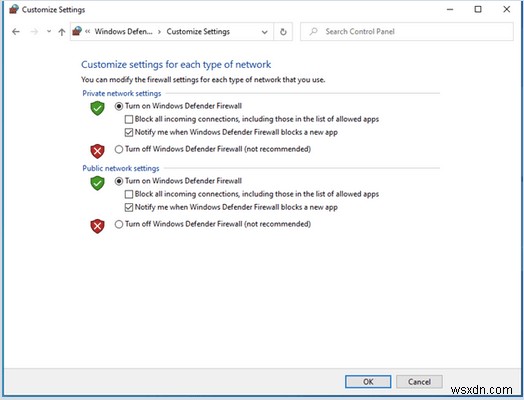Select Turn on Firewall for public network
The width and height of the screenshot is (524, 400).
(119, 181)
